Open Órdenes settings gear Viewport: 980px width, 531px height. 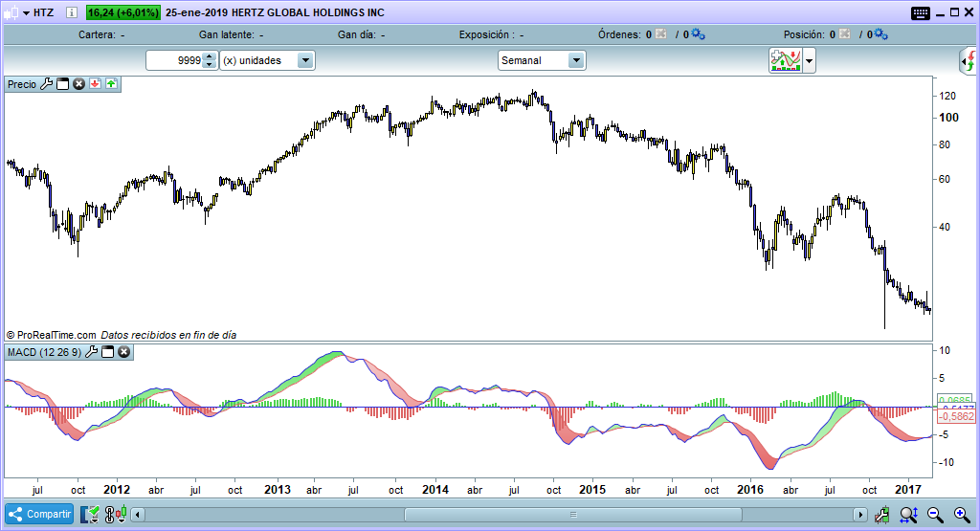coord(698,34)
